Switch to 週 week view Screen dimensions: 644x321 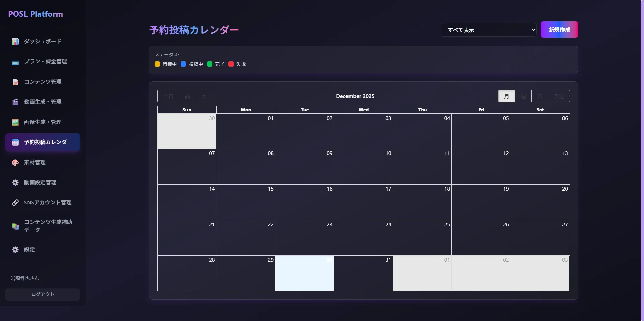523,96
